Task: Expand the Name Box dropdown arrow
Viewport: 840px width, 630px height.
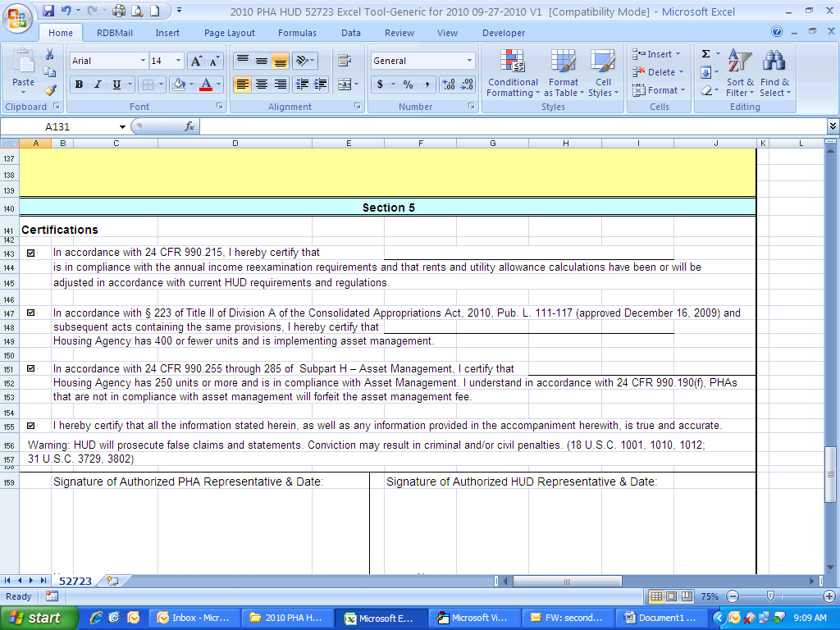Action: pos(122,126)
